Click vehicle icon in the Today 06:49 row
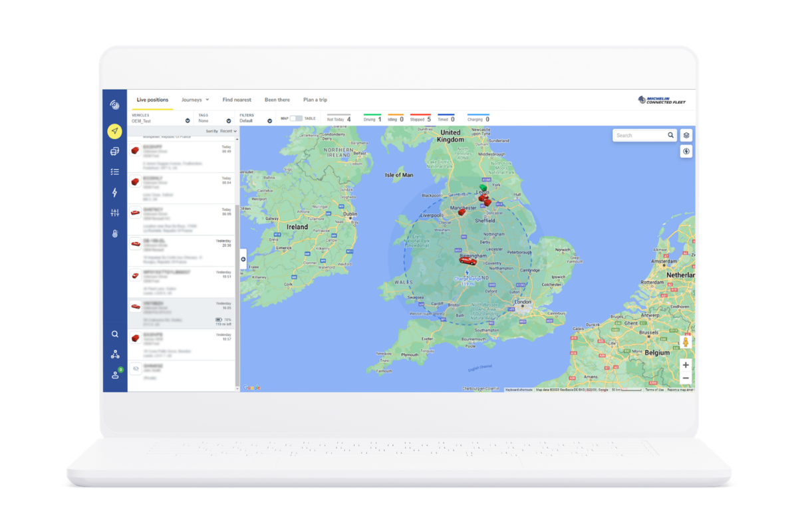Image resolution: width=798 pixels, height=532 pixels. point(135,151)
